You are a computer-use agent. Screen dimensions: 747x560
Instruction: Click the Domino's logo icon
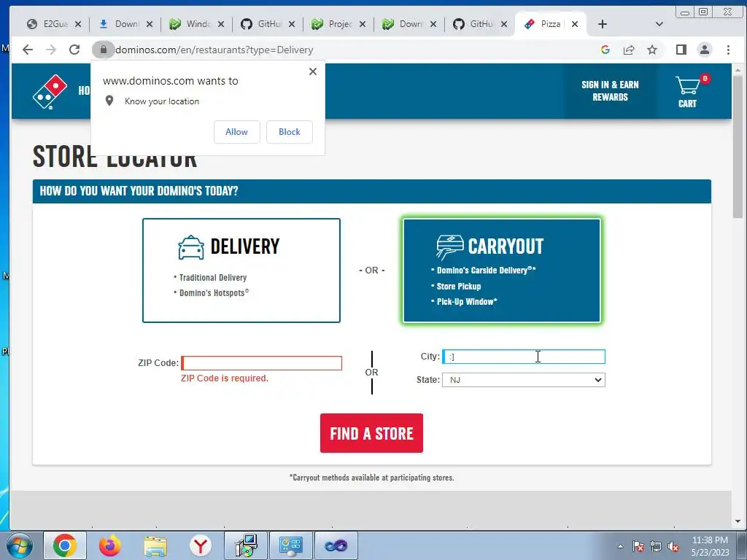[50, 91]
